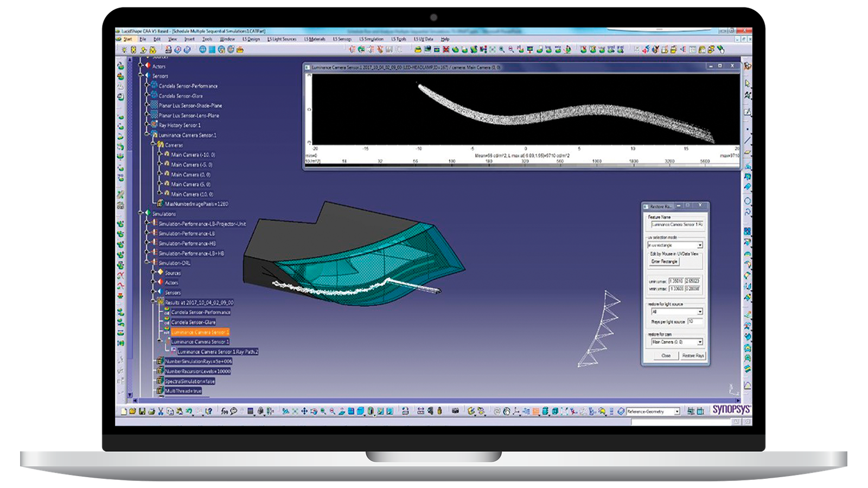Click the select arrow icon in right toolbar
Image resolution: width=868 pixels, height=488 pixels.
[748, 83]
